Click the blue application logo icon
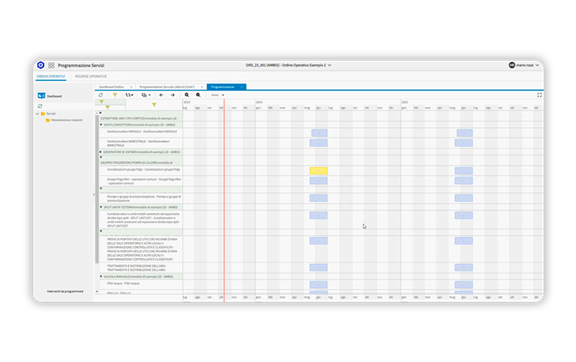The width and height of the screenshot is (576, 362). coord(41,65)
